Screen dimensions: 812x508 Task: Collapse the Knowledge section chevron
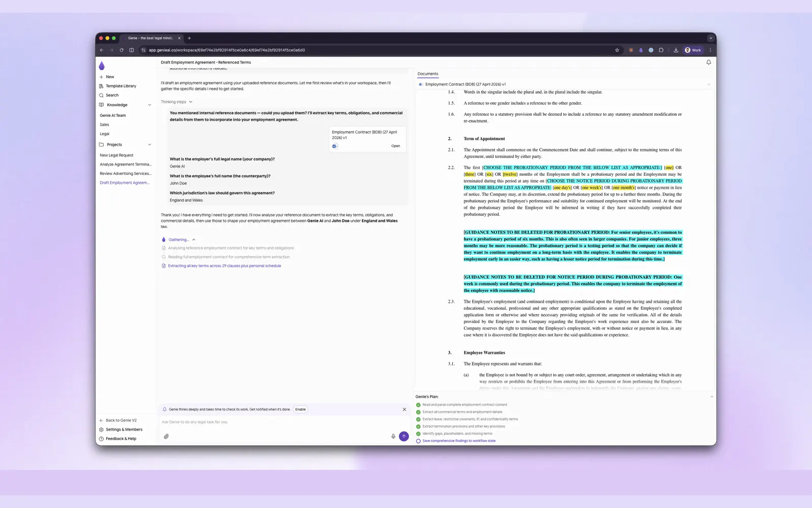149,105
